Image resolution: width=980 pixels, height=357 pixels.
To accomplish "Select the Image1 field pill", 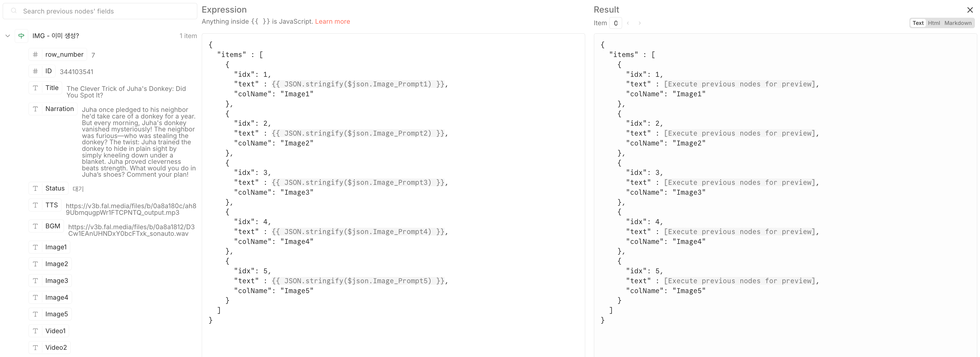I will coord(56,247).
